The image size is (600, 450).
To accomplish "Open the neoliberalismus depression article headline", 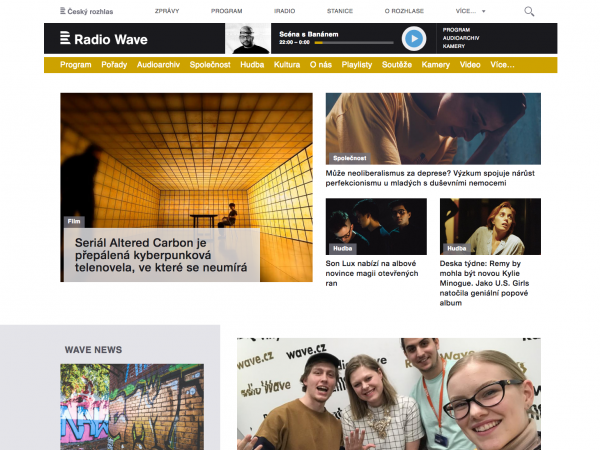I will pyautogui.click(x=430, y=178).
